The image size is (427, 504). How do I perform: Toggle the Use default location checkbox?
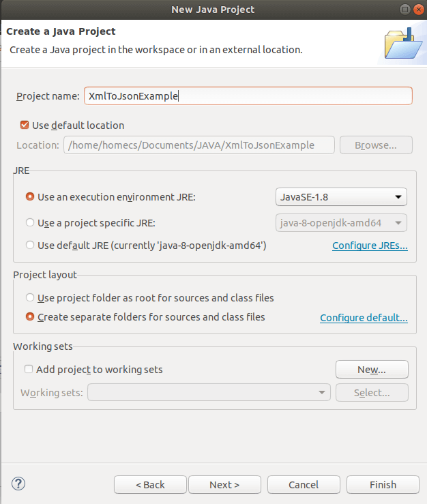tap(25, 125)
